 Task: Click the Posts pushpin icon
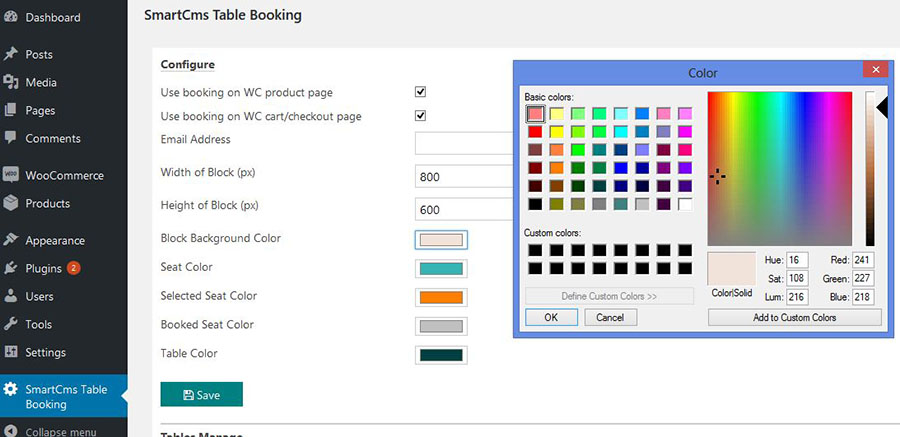coord(11,54)
